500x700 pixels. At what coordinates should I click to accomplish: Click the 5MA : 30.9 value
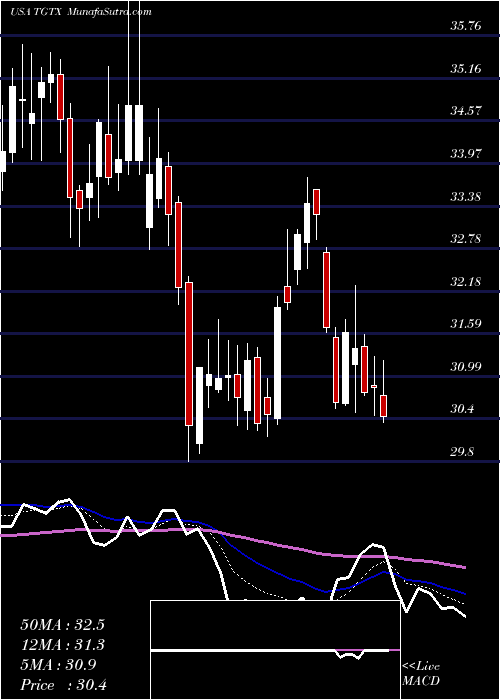click(57, 665)
